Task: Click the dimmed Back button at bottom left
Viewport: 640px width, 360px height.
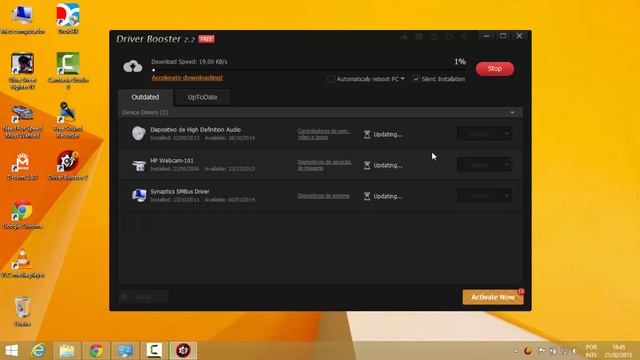Action: pos(143,297)
